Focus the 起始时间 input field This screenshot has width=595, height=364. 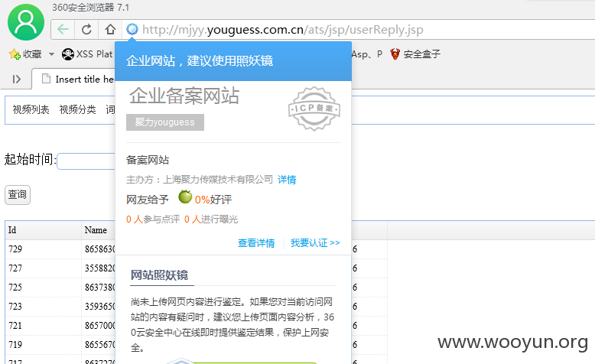(x=86, y=161)
